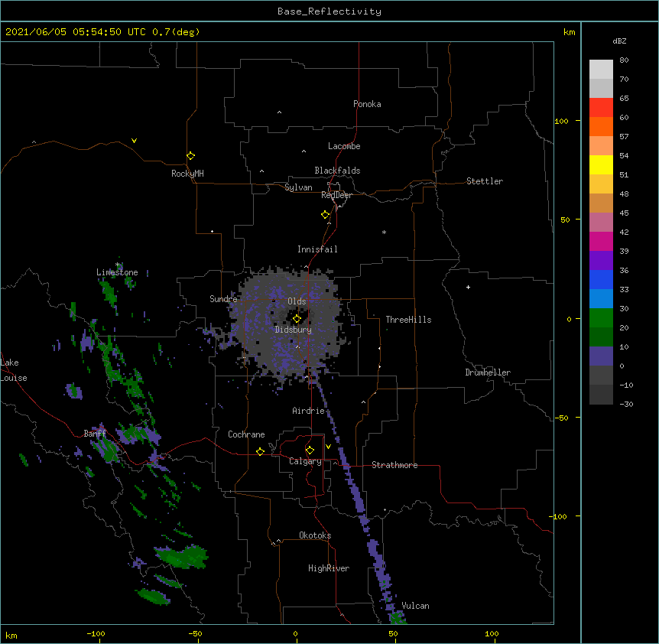Click the Lacombe city label

[344, 146]
